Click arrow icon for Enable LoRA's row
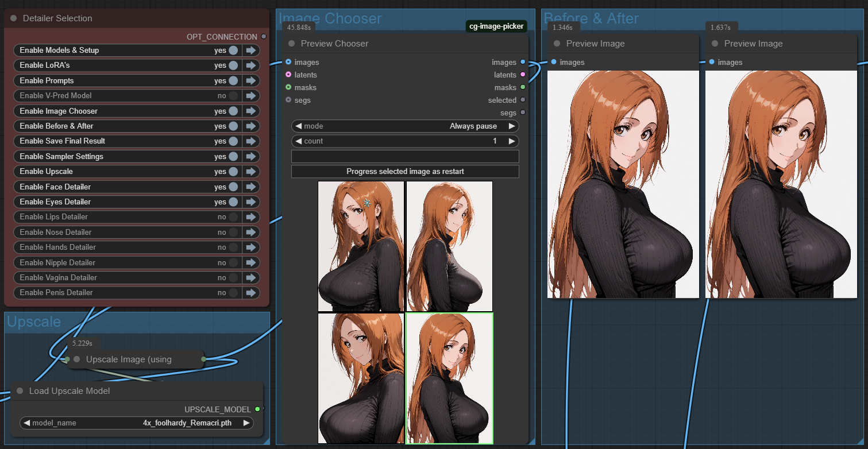The width and height of the screenshot is (868, 449). (x=251, y=65)
